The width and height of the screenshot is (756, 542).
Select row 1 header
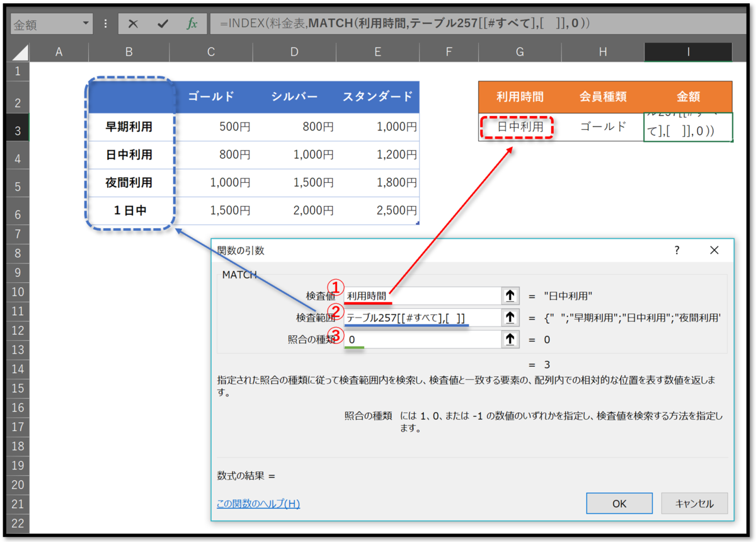18,71
